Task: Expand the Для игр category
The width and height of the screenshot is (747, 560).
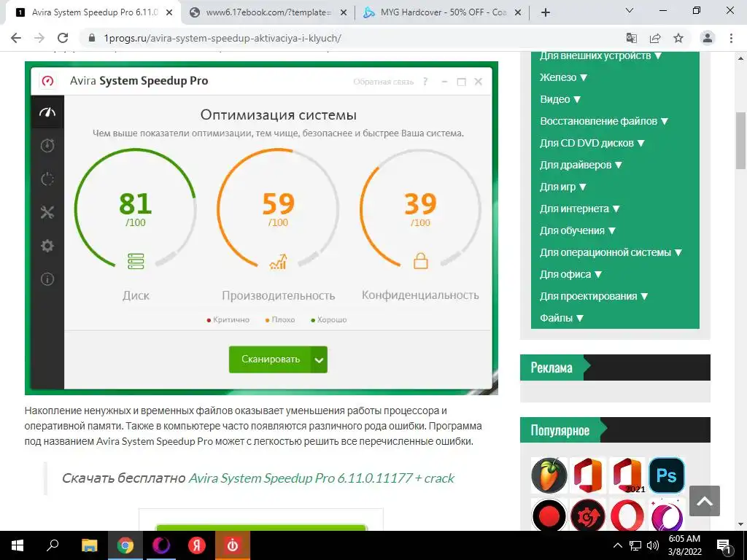Action: tap(562, 187)
